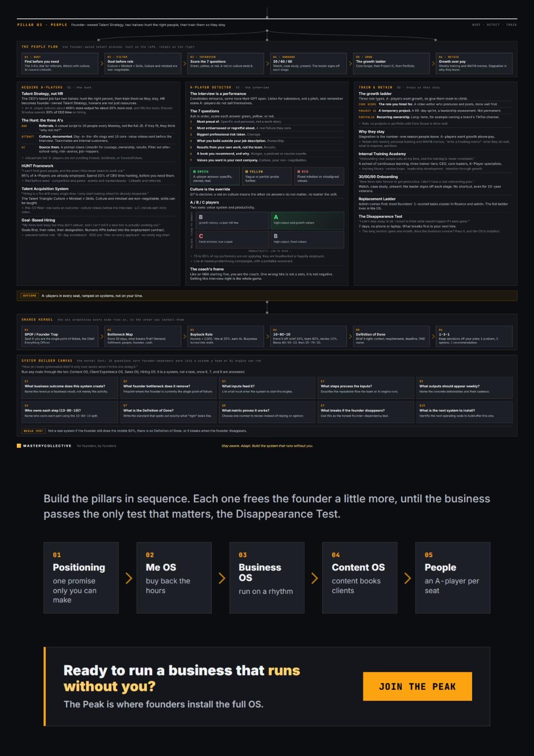Click the YELLOW answer score swatch
The height and width of the screenshot is (756, 534).
[267, 176]
